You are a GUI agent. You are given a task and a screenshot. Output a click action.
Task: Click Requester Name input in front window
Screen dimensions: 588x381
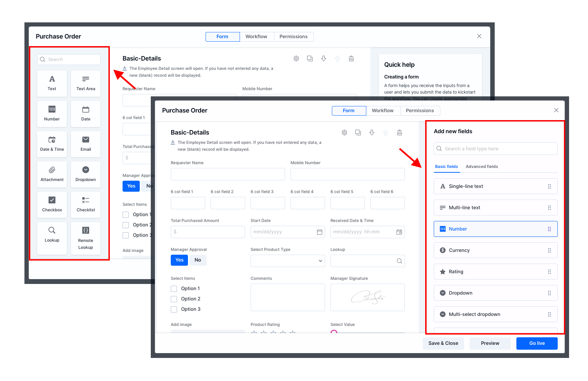click(228, 174)
